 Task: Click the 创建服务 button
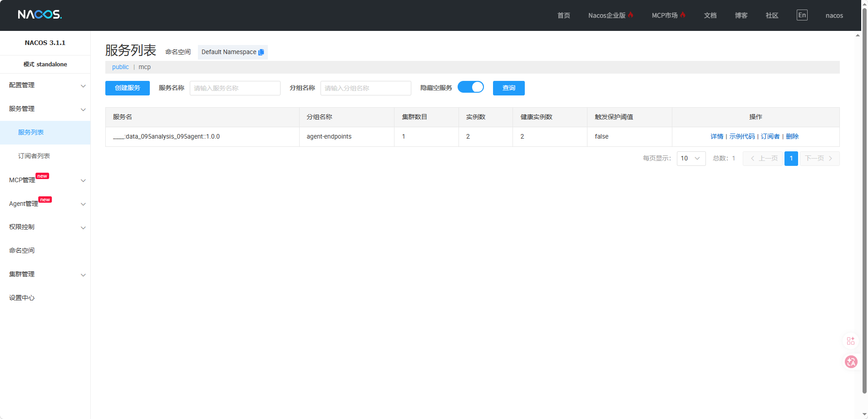pyautogui.click(x=128, y=88)
